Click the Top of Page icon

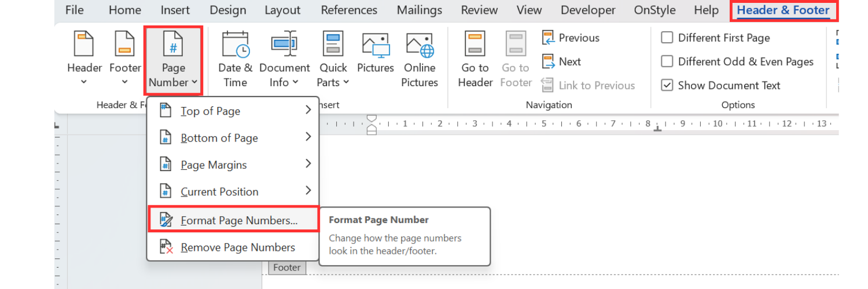[166, 111]
